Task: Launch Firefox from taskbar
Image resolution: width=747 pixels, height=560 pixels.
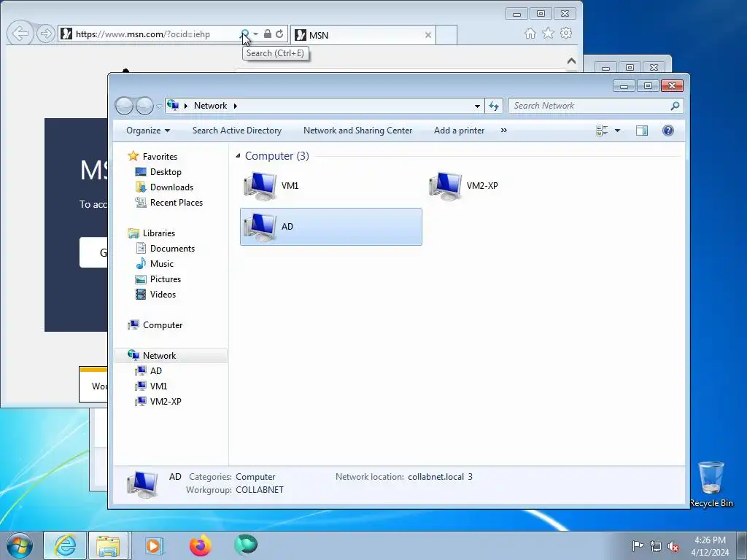Action: click(200, 545)
